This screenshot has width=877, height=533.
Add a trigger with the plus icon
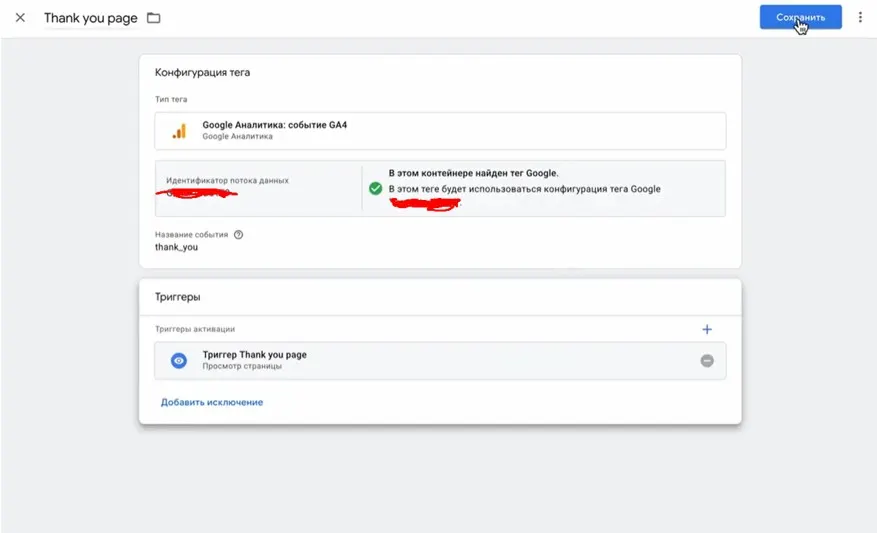click(707, 329)
